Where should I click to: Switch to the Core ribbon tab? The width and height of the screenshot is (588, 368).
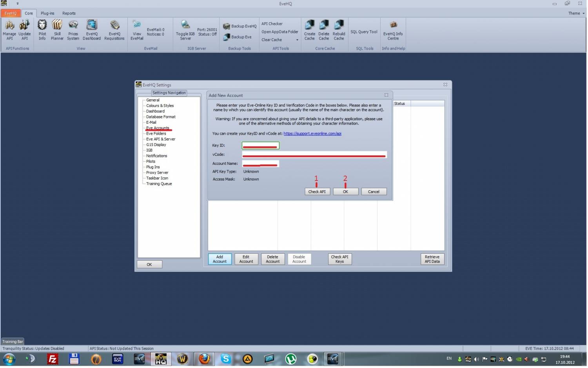(29, 13)
